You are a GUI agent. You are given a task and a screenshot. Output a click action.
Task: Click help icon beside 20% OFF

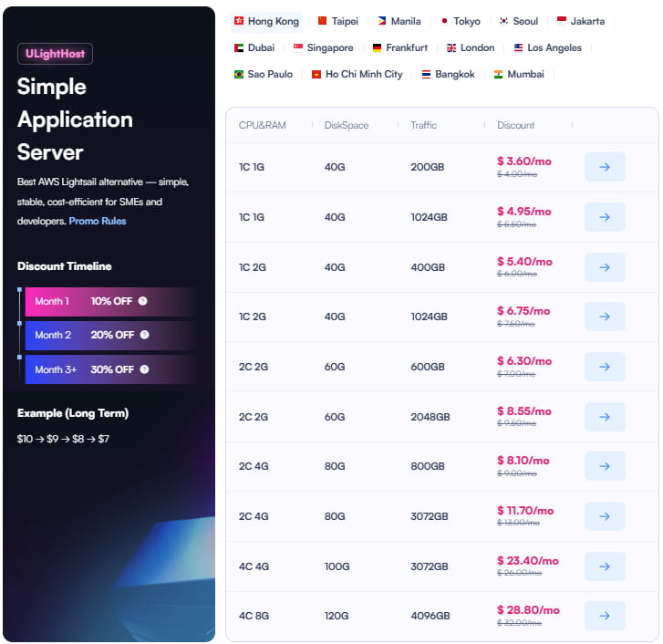(x=143, y=335)
